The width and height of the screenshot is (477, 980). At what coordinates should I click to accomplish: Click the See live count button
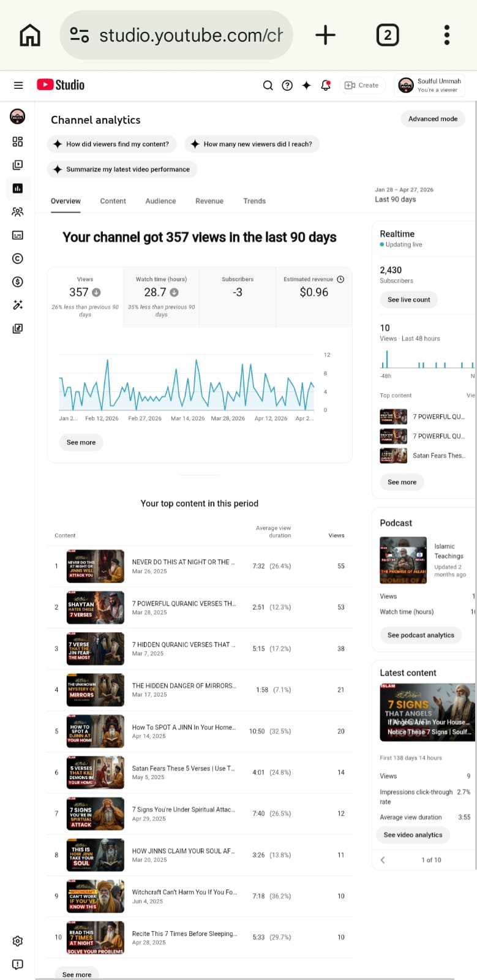(x=408, y=300)
